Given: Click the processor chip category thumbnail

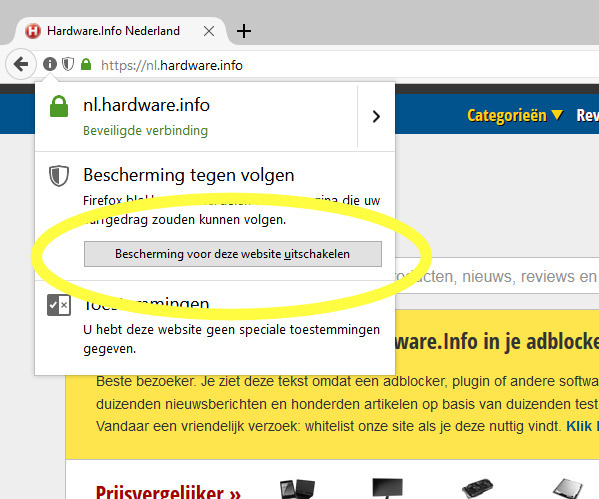Looking at the screenshot, I should (x=568, y=489).
